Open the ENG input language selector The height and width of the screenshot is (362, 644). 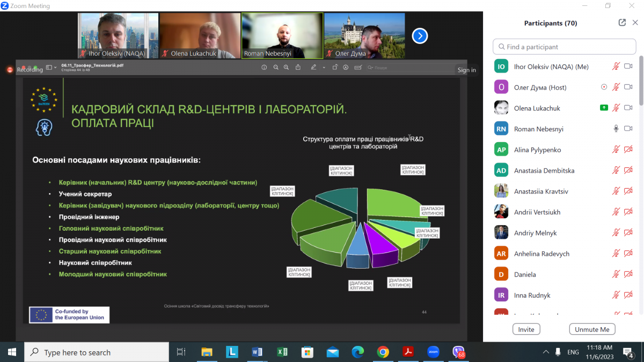pyautogui.click(x=573, y=352)
